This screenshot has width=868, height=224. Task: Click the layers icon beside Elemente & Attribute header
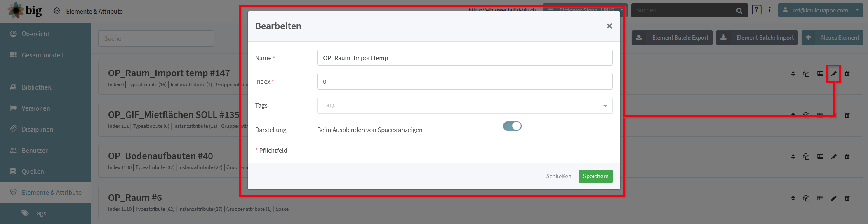coord(57,11)
